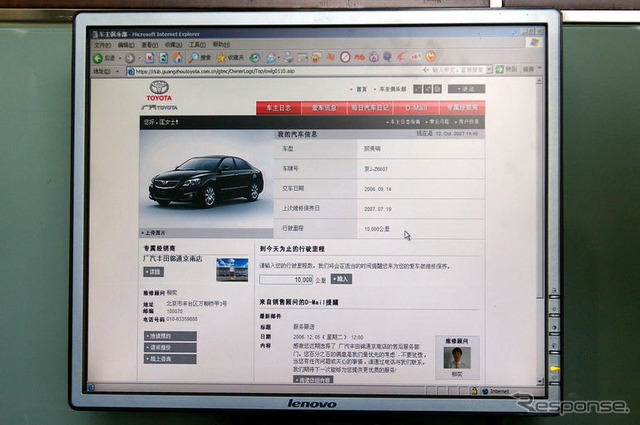Open the dropdown arrow on the search box
The height and width of the screenshot is (425, 640).
(x=489, y=70)
